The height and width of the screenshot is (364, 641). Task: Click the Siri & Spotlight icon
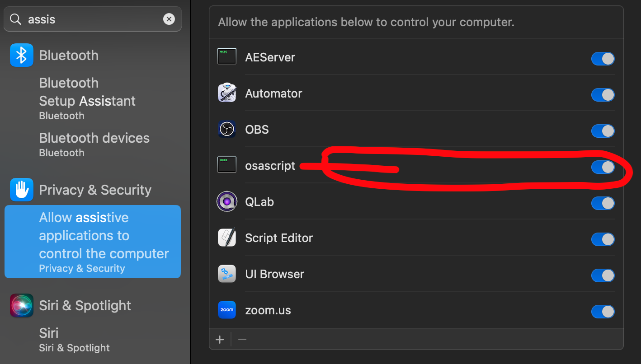[22, 305]
